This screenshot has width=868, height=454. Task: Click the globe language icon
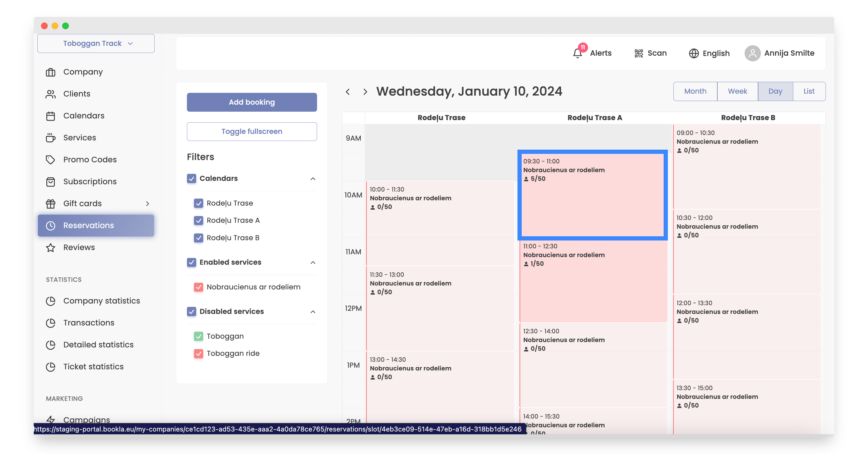click(x=693, y=53)
